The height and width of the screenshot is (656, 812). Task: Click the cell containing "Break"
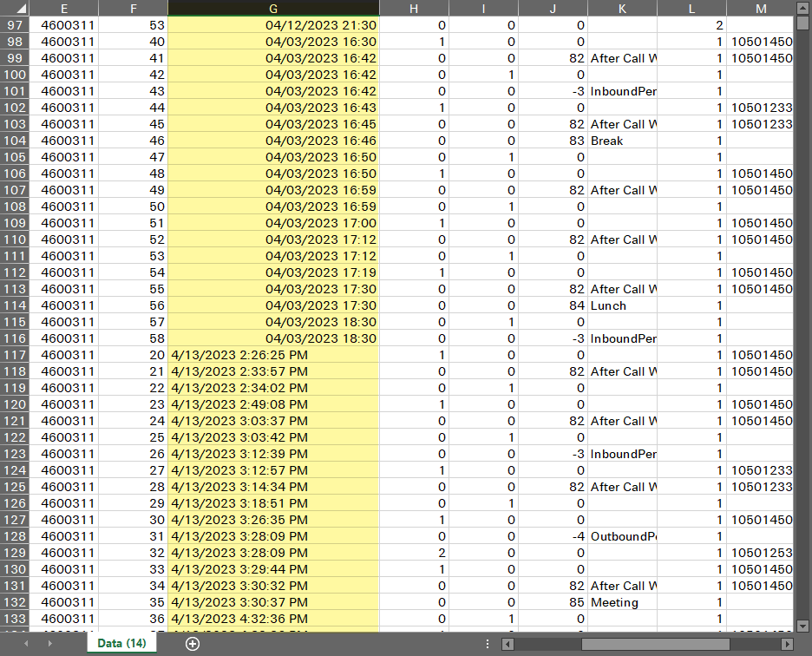click(622, 141)
